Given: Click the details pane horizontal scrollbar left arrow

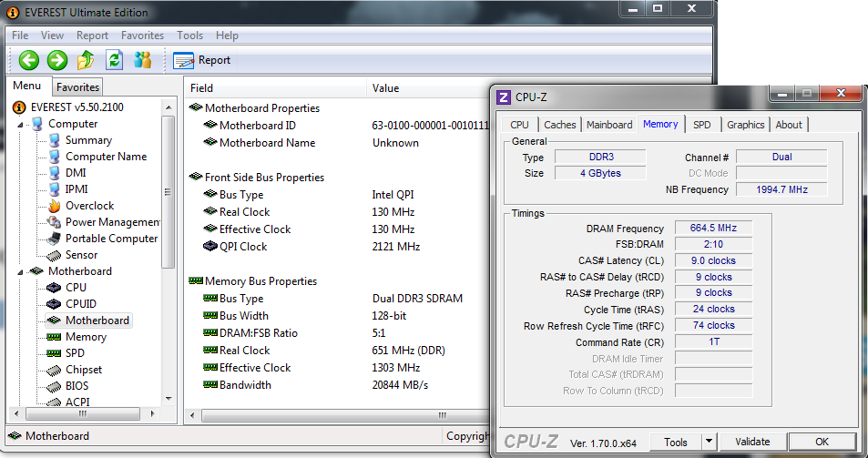Looking at the screenshot, I should 192,415.
